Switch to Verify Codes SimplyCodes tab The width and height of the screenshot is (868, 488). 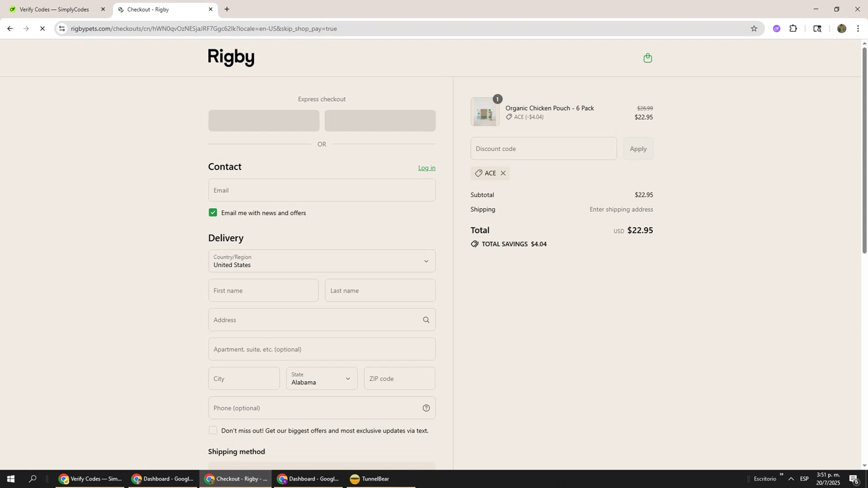[55, 9]
